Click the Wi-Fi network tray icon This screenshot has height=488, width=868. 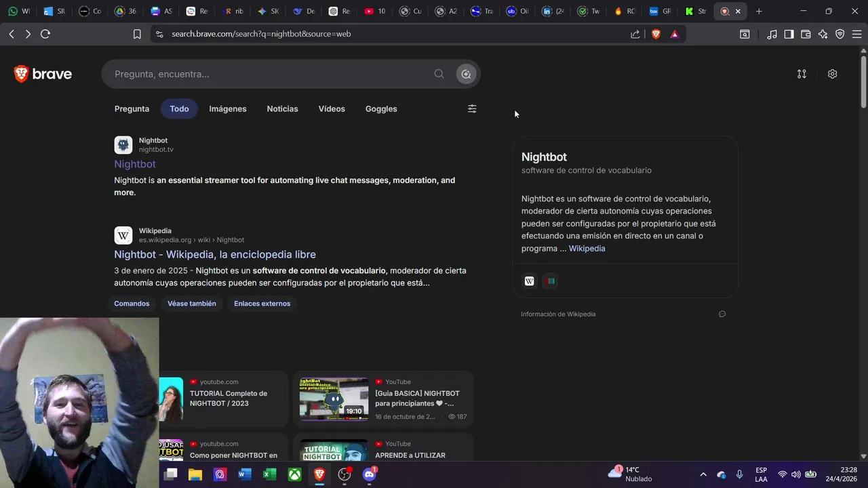click(x=782, y=474)
